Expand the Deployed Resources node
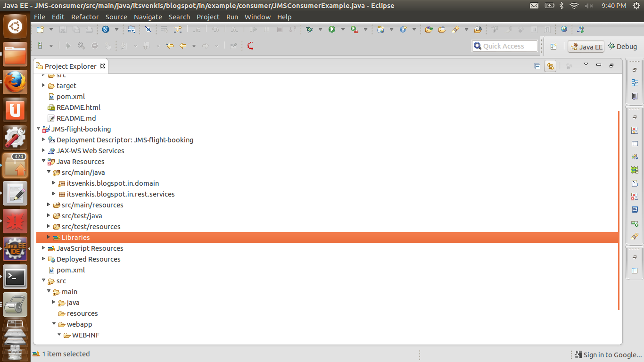644x362 pixels. click(43, 259)
